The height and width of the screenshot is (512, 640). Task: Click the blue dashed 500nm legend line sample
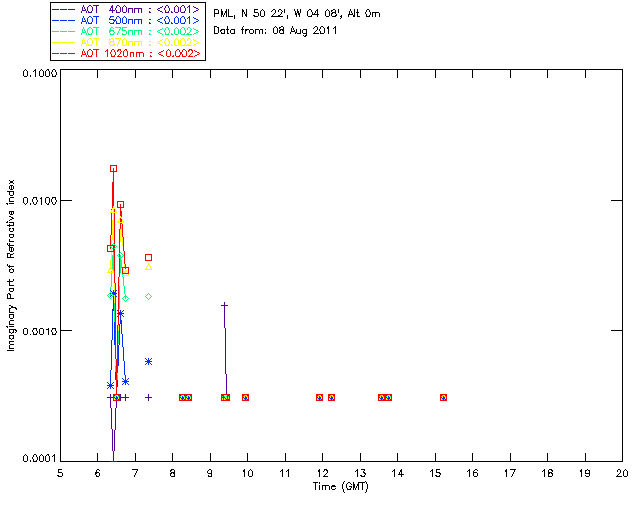pyautogui.click(x=63, y=20)
